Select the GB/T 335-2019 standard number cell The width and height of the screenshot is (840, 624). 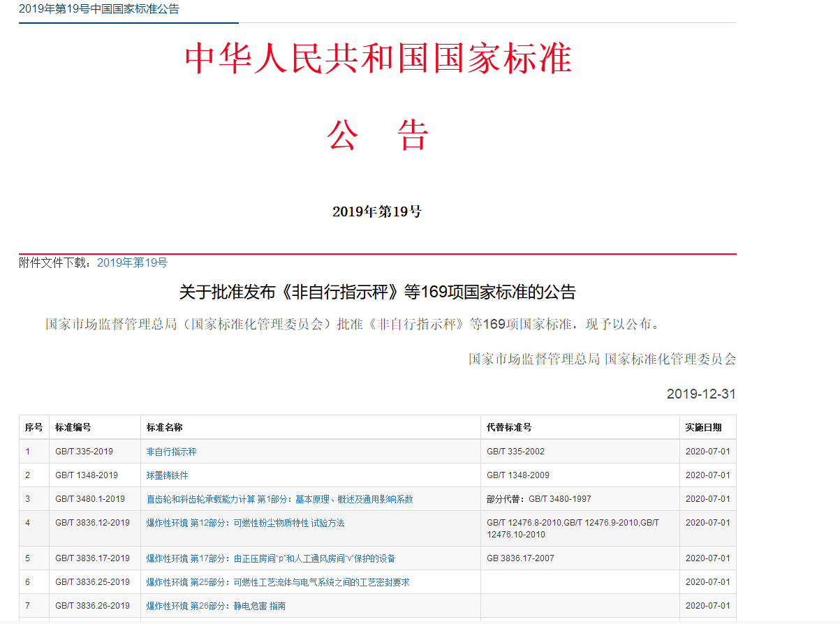tap(84, 452)
